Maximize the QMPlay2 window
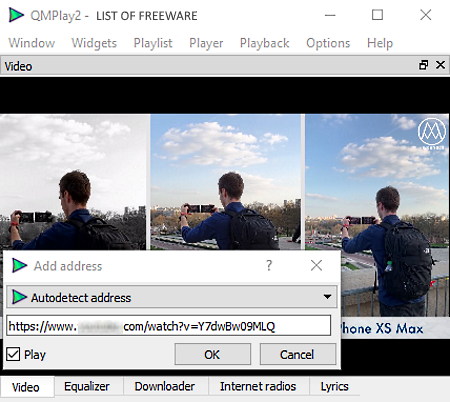Image resolution: width=450 pixels, height=402 pixels. click(x=377, y=15)
